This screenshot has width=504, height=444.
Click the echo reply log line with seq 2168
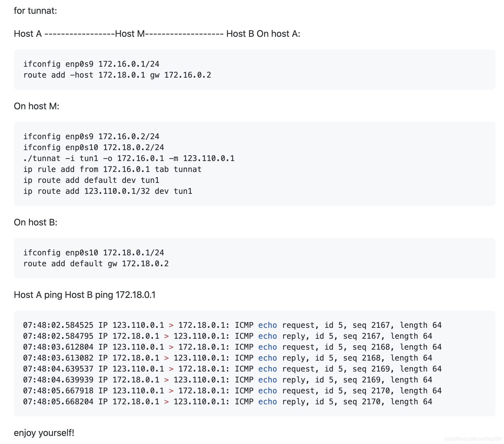click(x=228, y=358)
